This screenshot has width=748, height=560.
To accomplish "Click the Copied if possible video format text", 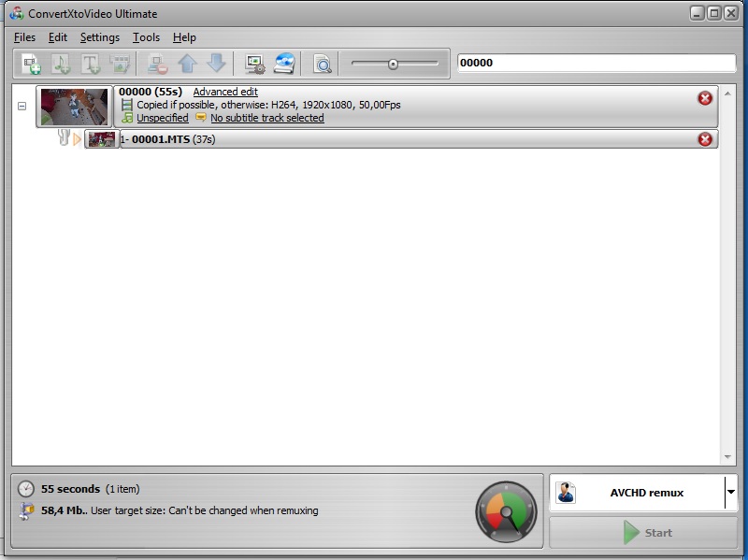I will [x=268, y=105].
